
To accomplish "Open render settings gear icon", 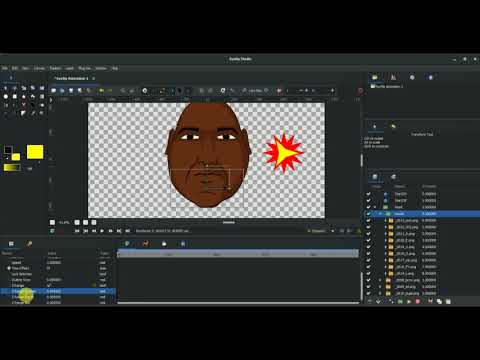I will (x=145, y=90).
